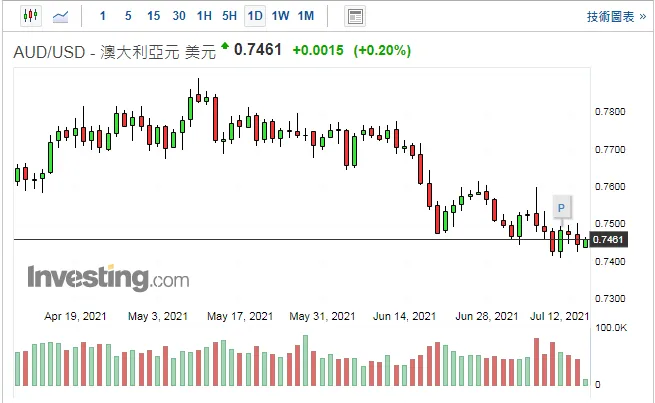Select the 30 minute timeframe
Image resolution: width=655 pixels, height=403 pixels.
179,16
